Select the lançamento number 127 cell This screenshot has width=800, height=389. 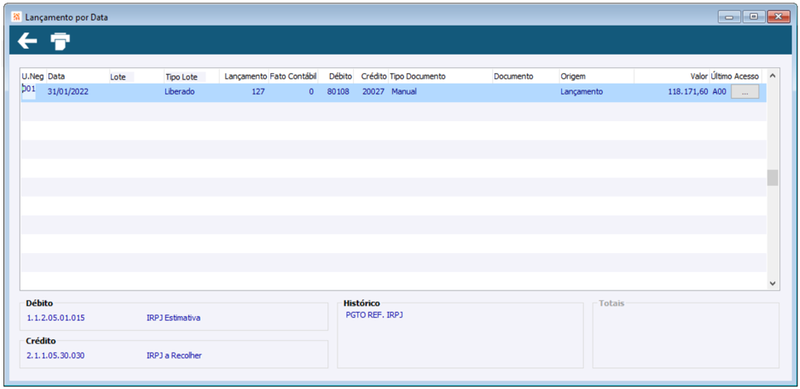(258, 92)
